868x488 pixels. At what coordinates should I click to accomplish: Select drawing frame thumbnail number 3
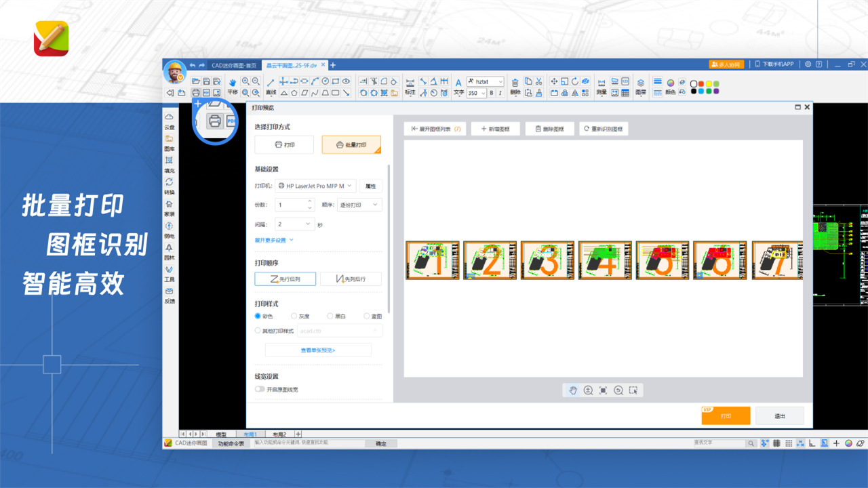(547, 260)
